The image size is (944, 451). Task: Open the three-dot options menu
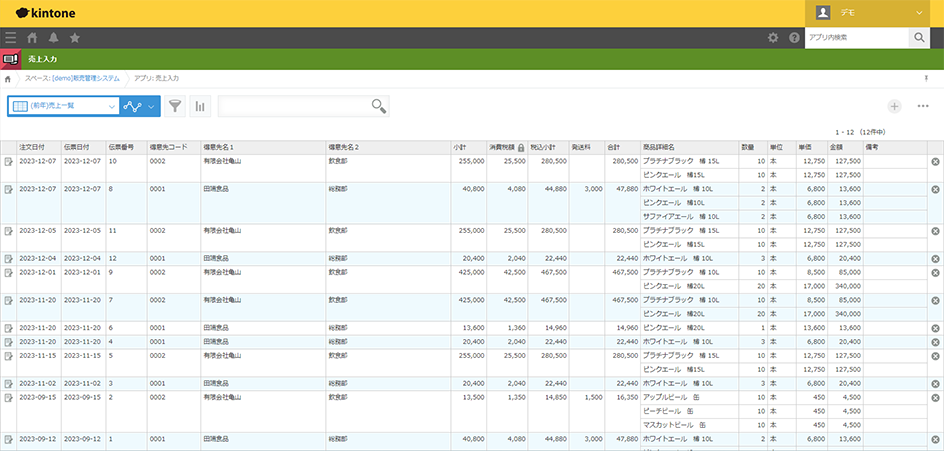tap(923, 106)
